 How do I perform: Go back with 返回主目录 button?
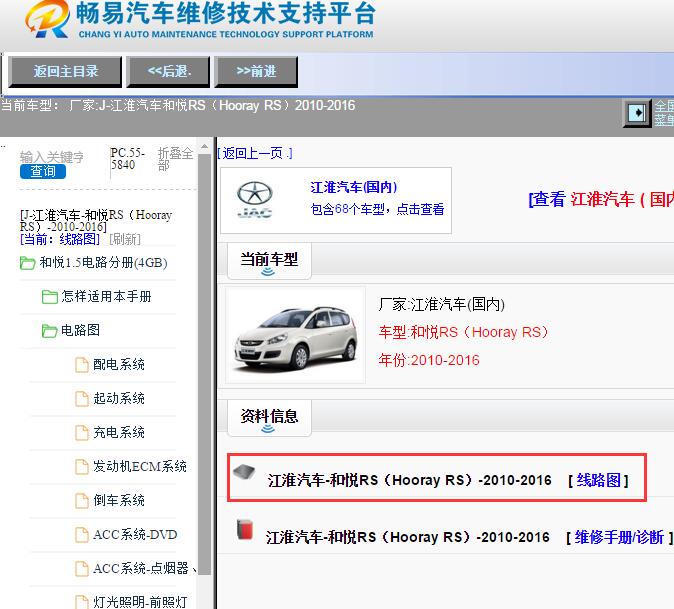(x=65, y=71)
